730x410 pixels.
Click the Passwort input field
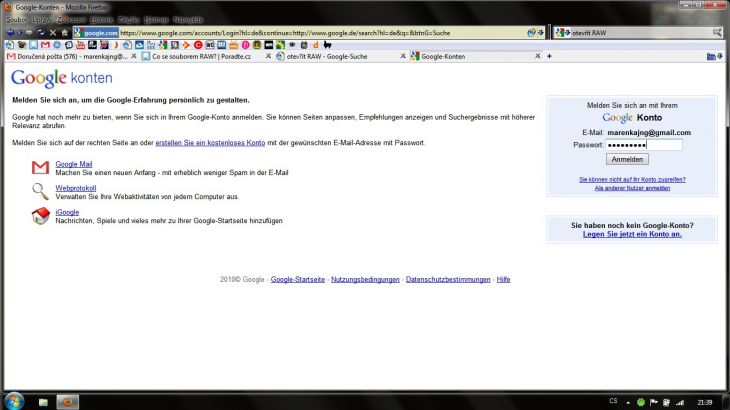(644, 145)
